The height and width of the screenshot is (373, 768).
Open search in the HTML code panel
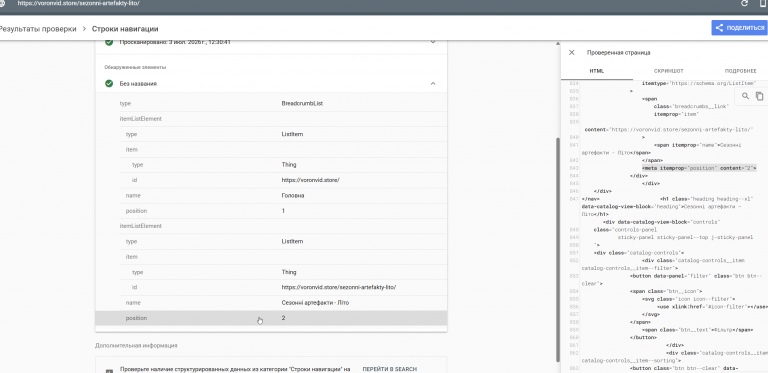pos(745,96)
